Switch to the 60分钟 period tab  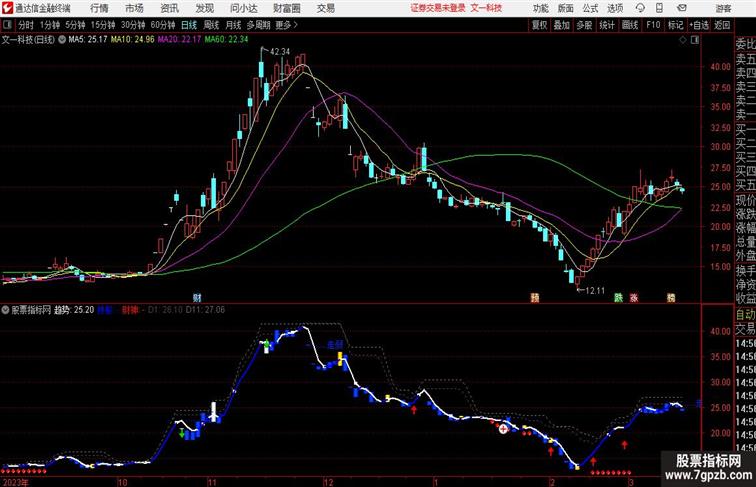[163, 25]
